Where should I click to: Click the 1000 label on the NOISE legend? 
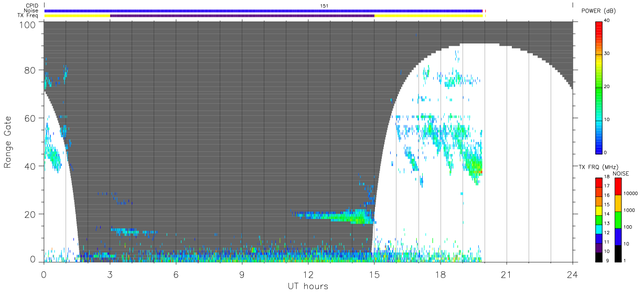[x=630, y=210]
